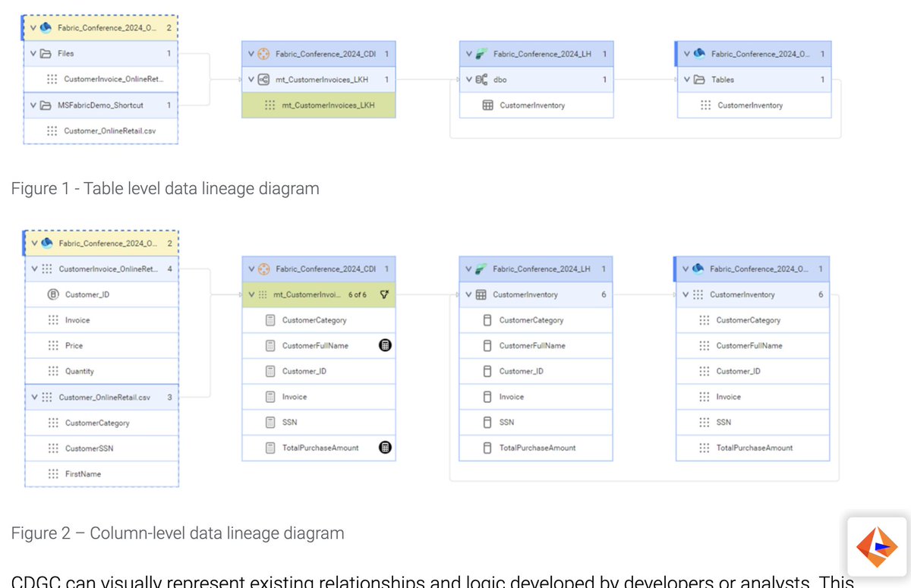The width and height of the screenshot is (911, 588).
Task: Click the OneLake icon in the Figure 2 node showing 2
Action: [x=46, y=244]
